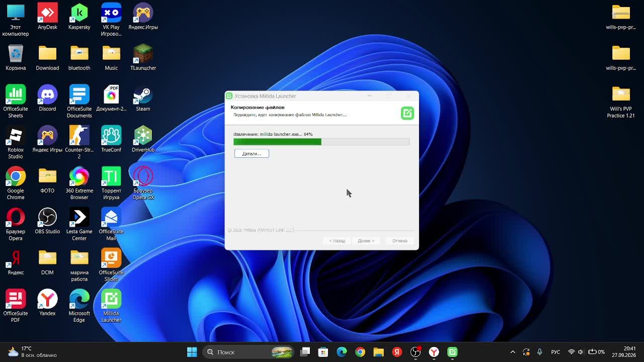The width and height of the screenshot is (644, 362).
Task: Open Google Chrome from the taskbar
Action: click(360, 352)
